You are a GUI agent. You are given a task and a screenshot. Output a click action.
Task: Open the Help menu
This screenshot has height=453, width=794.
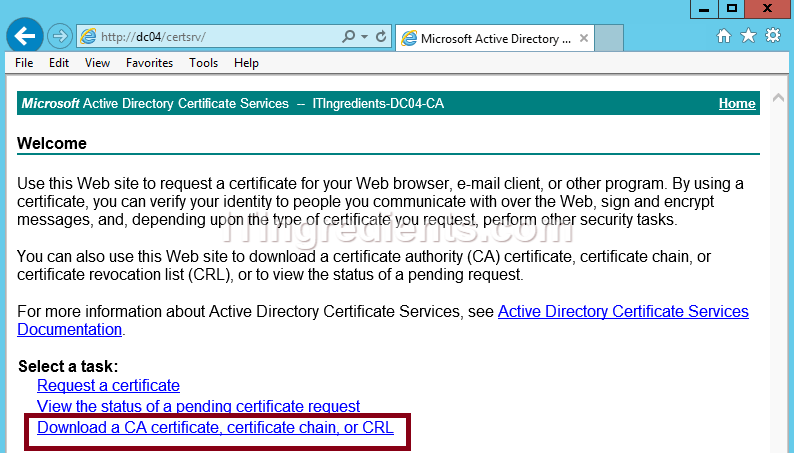(246, 63)
